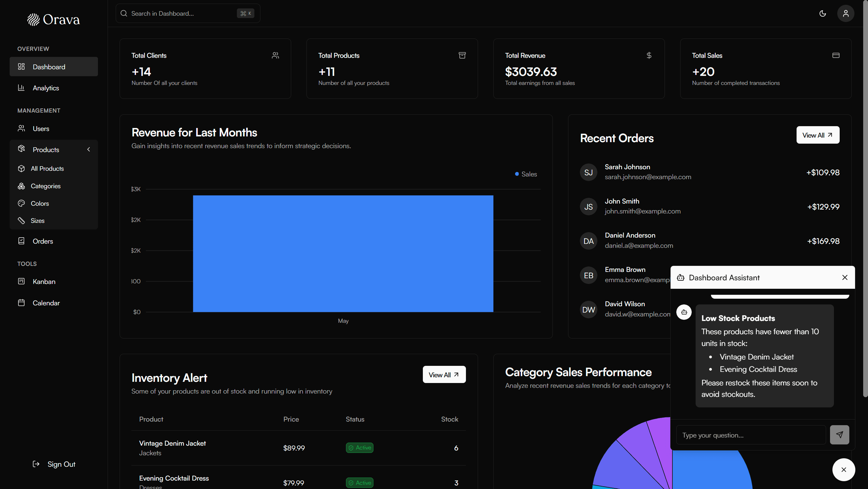Click the Total Clients people icon
Image resolution: width=868 pixels, height=489 pixels.
[x=275, y=55]
